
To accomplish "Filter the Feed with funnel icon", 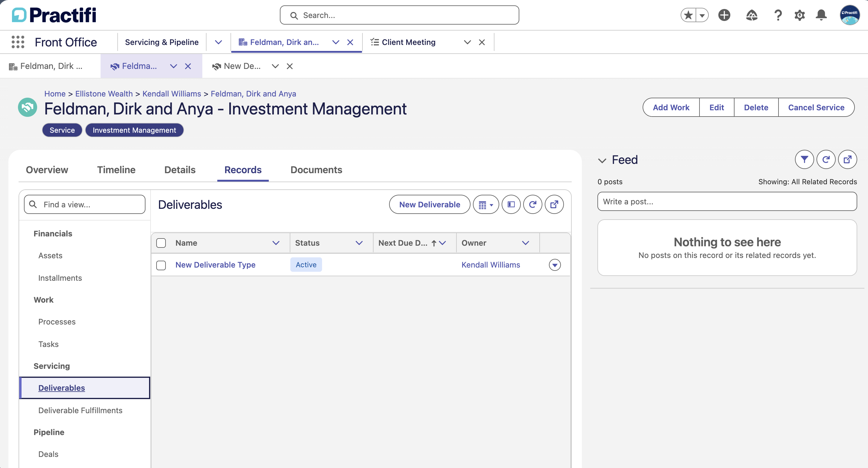I will pyautogui.click(x=804, y=159).
